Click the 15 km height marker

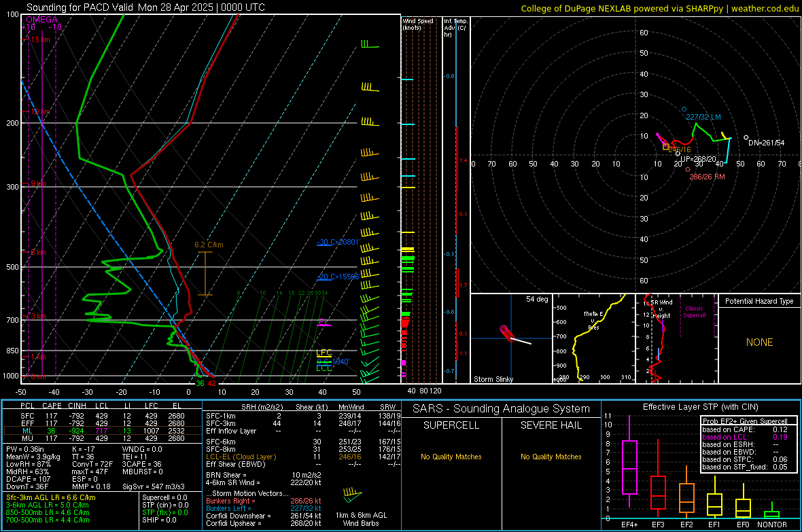point(40,39)
